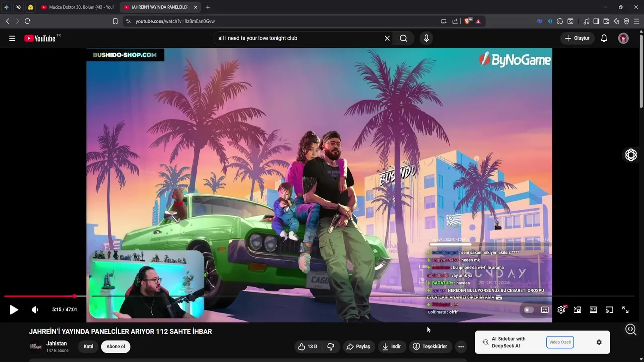The width and height of the screenshot is (644, 362).
Task: Open the account avatar menu
Action: [x=624, y=38]
